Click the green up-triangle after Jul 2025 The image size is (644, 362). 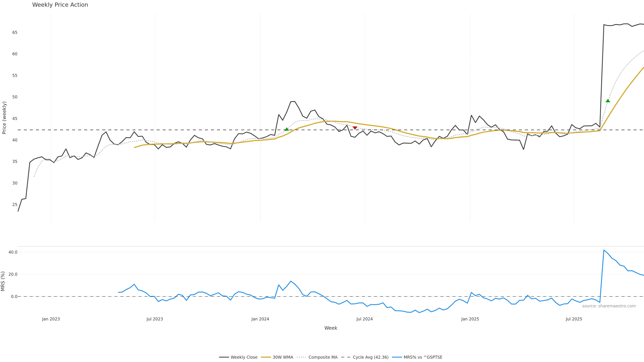point(608,101)
